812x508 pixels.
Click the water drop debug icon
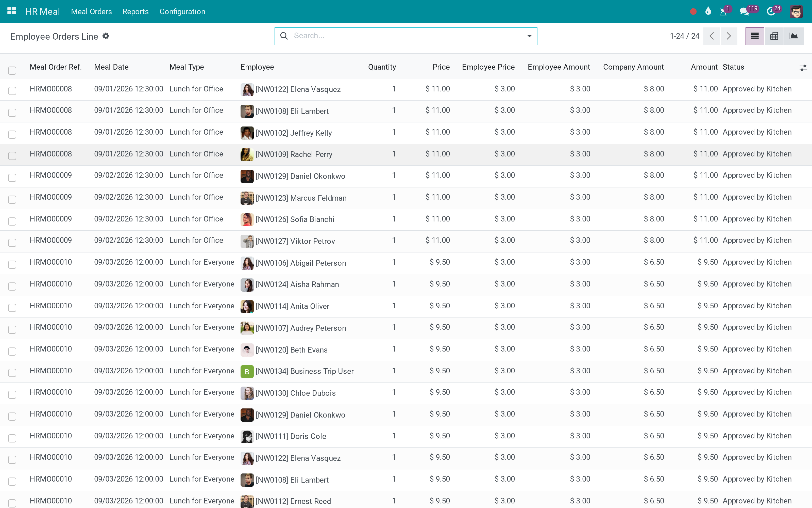click(x=708, y=11)
